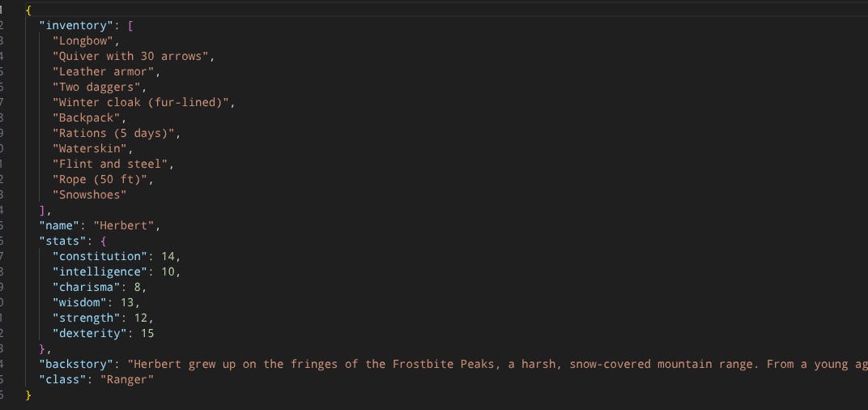868x410 pixels.
Task: Click the constitution value 14
Action: (168, 257)
